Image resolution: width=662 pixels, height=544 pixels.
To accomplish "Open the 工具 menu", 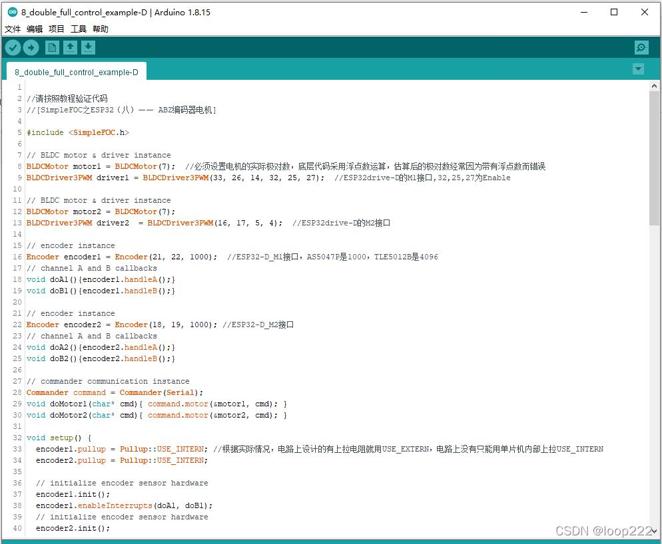I will pyautogui.click(x=79, y=29).
